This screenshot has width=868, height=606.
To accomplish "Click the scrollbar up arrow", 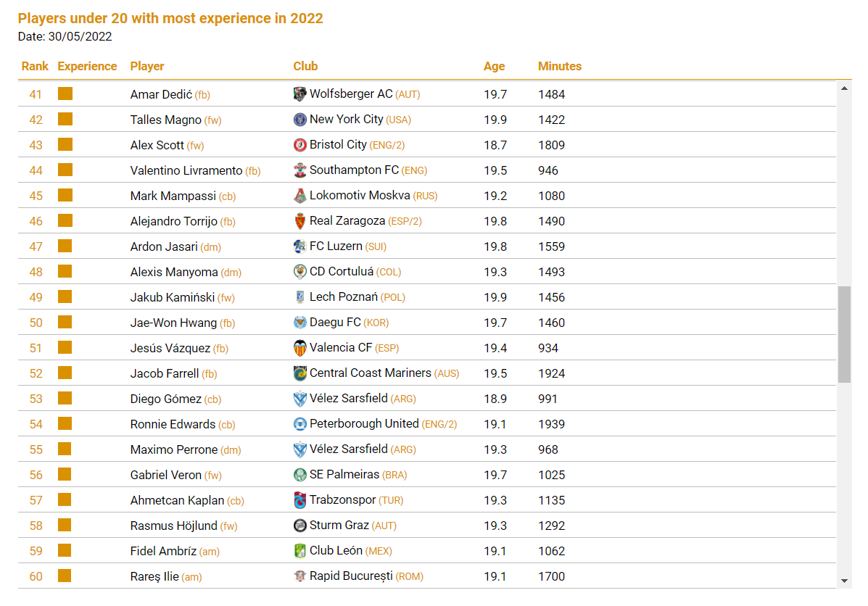I will 844,88.
